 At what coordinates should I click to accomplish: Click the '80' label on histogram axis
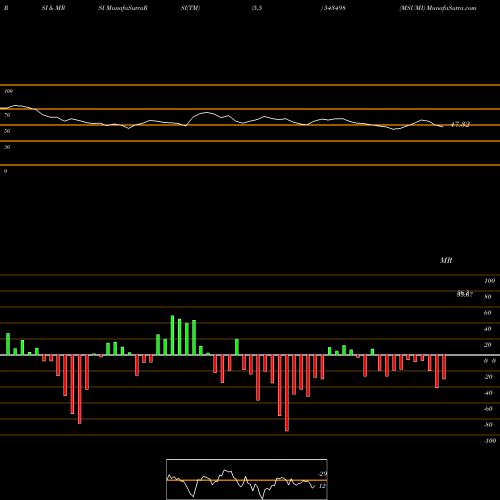click(487, 297)
